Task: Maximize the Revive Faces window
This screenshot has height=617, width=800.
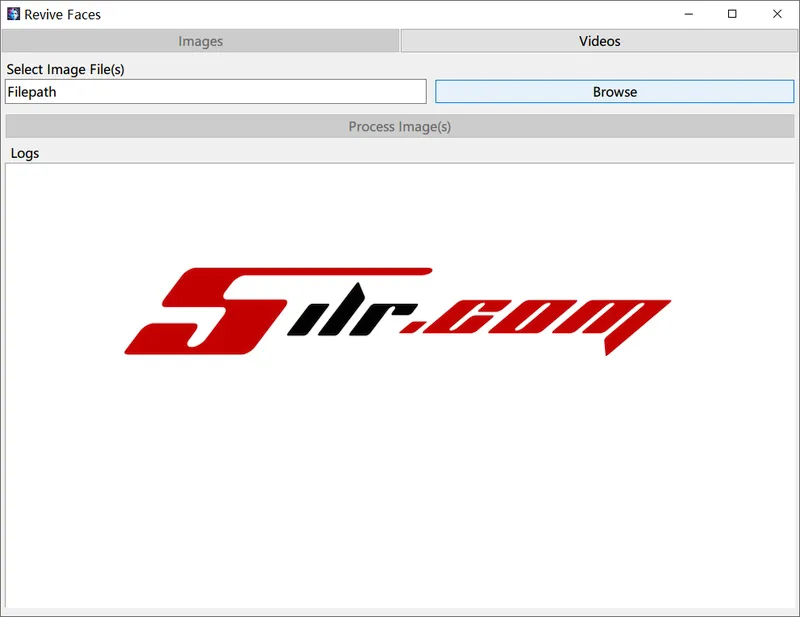Action: click(x=732, y=14)
